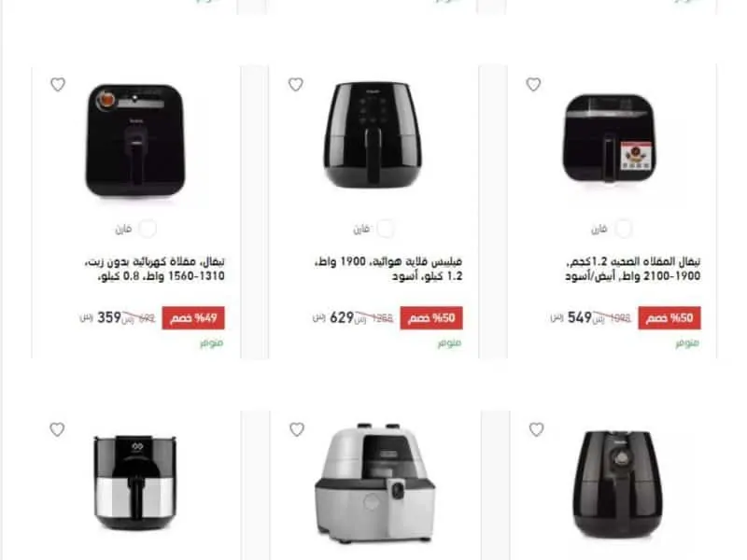This screenshot has width=747, height=560.
Task: Open the Tefal fryer image with orange dial
Action: (x=135, y=140)
